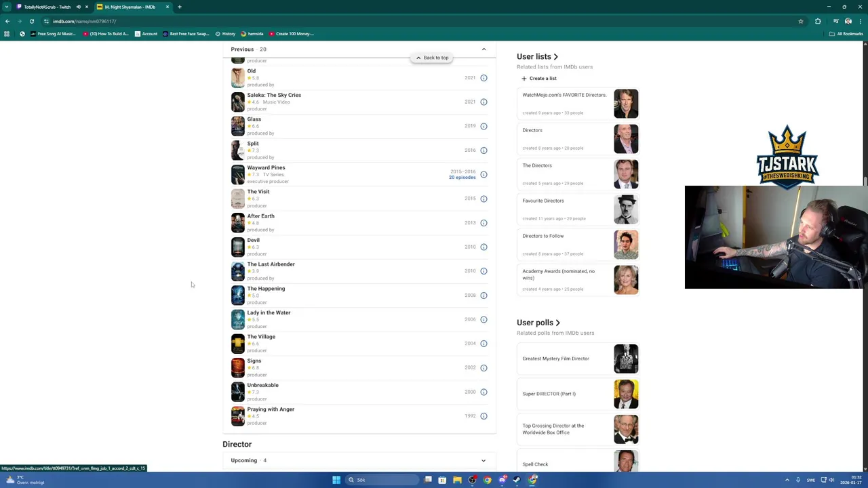Image resolution: width=868 pixels, height=488 pixels.
Task: Open the History bookmark
Action: pos(225,34)
